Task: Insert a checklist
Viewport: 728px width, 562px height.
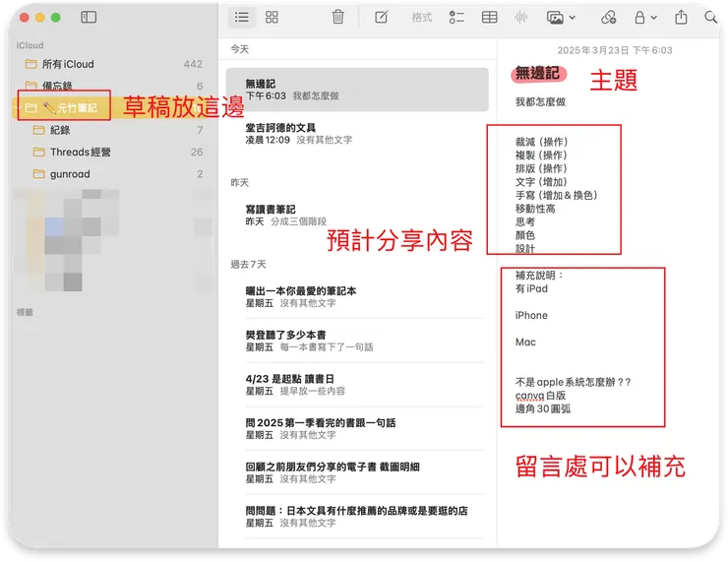Action: point(456,18)
